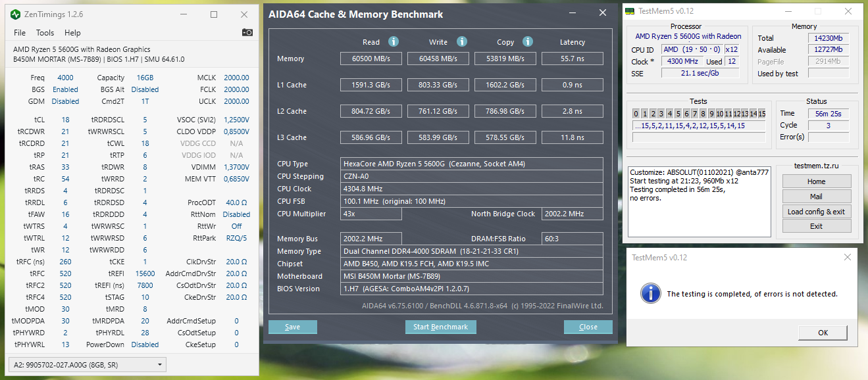
Task: Click the L2 Cache Latency value 2.8 ns
Action: (x=573, y=111)
